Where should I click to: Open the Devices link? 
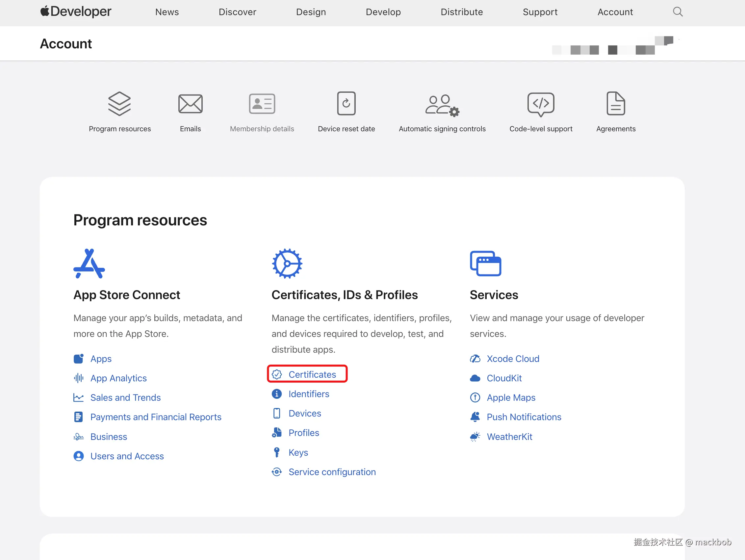305,414
